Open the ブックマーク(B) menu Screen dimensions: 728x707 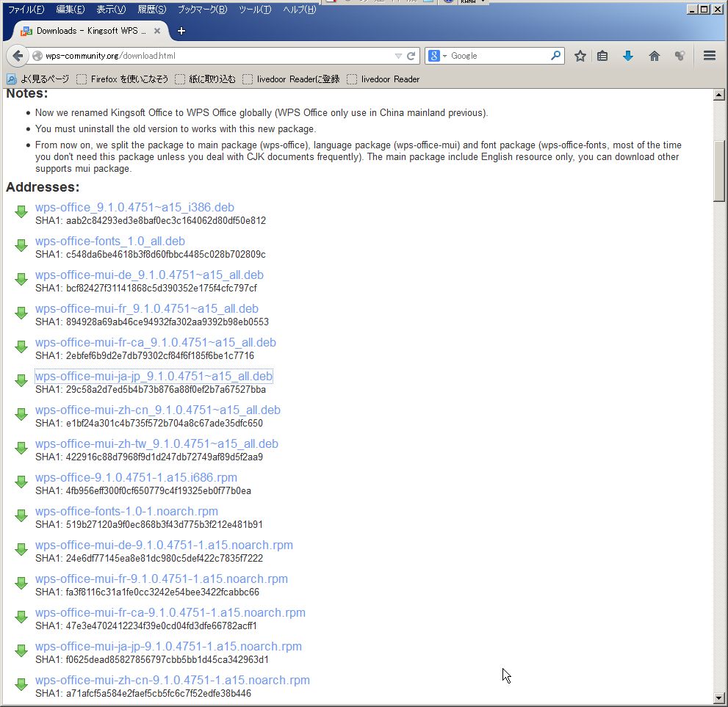point(203,10)
